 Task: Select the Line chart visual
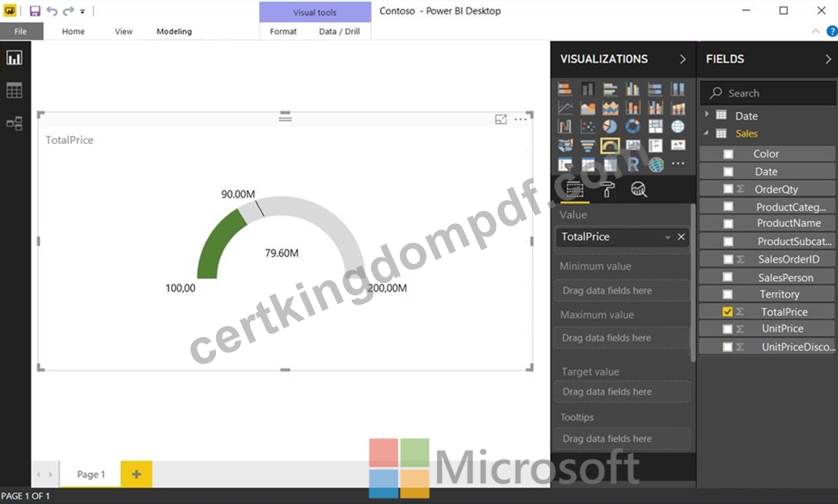pos(565,108)
